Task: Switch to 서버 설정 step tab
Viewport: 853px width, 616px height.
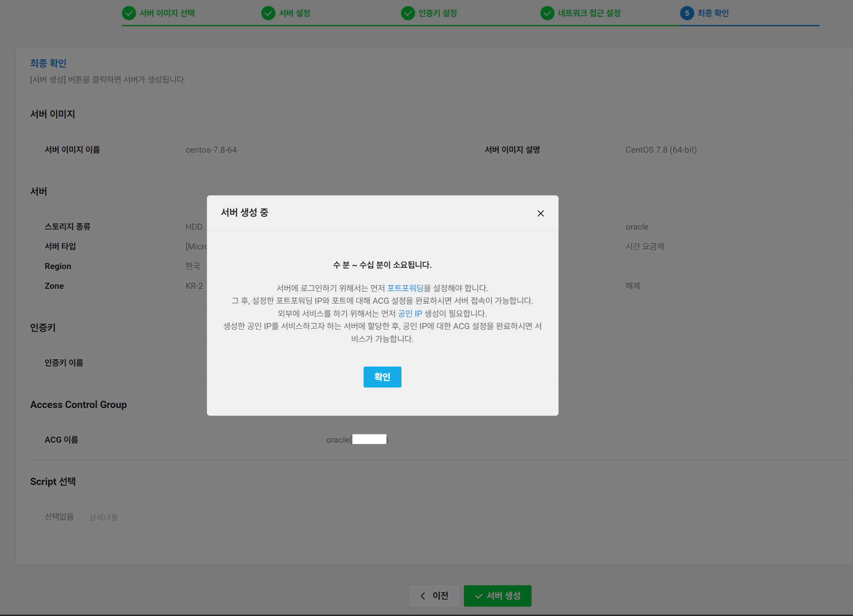Action: pyautogui.click(x=294, y=13)
